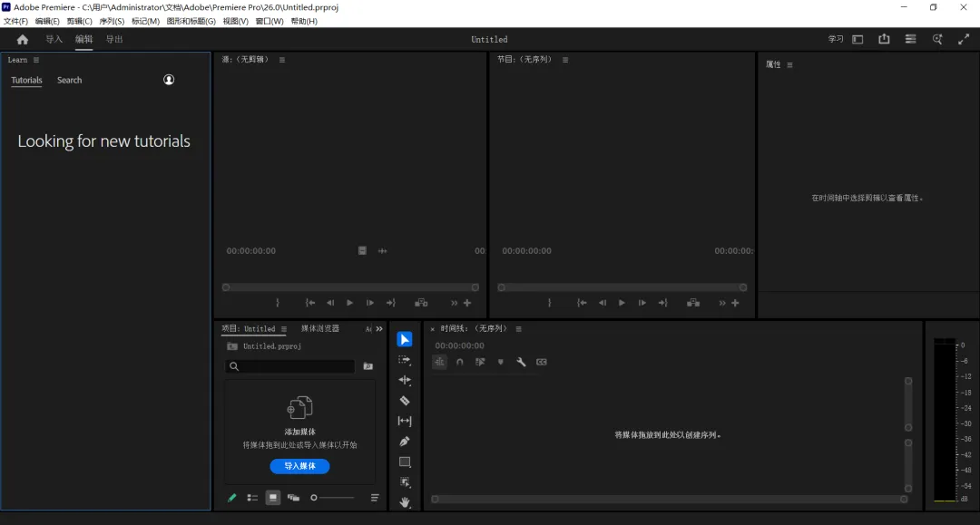
Task: Click the drag-audio-only waveform icon
Action: (383, 251)
